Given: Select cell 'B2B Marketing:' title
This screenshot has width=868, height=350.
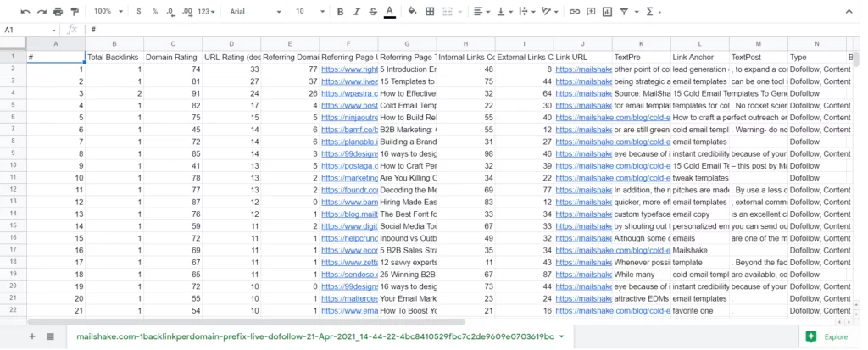Looking at the screenshot, I should pos(408,130).
